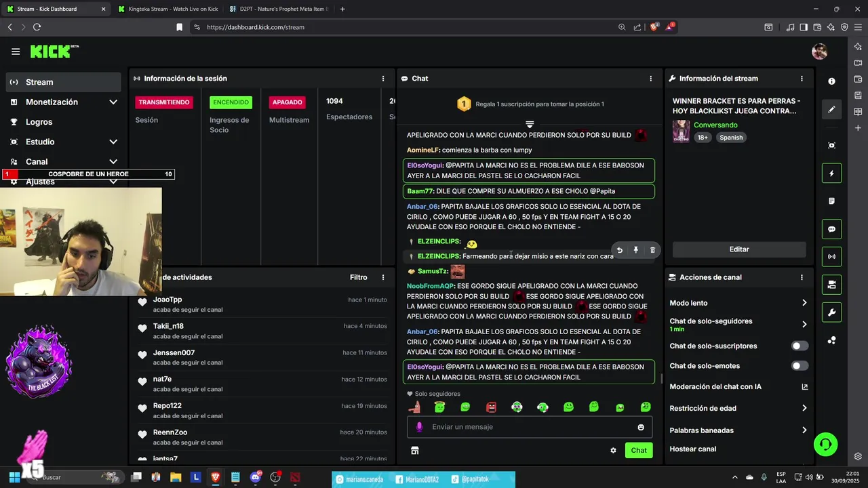The height and width of the screenshot is (488, 868).
Task: Click the browser address bar URL
Action: tap(256, 27)
